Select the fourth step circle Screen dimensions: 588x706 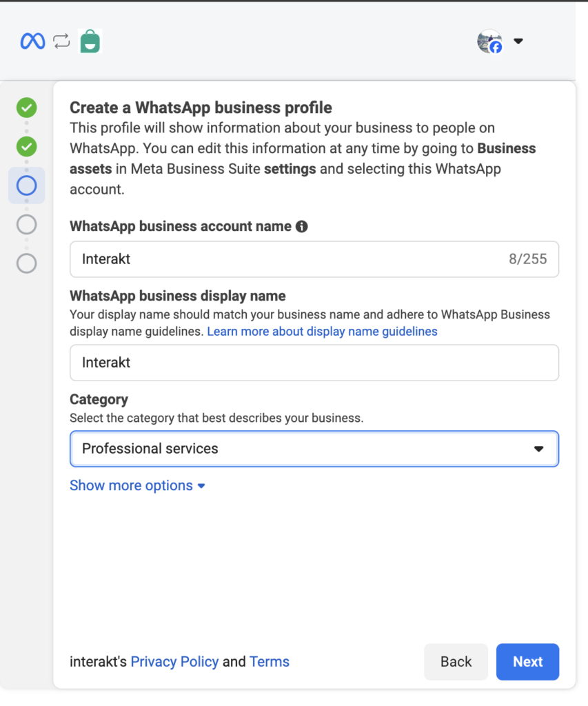click(27, 224)
